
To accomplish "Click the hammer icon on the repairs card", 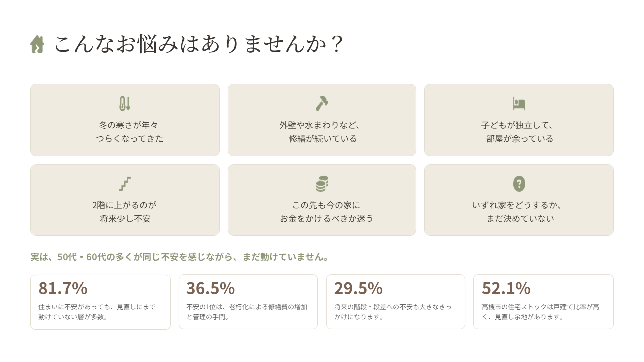I will [x=322, y=104].
